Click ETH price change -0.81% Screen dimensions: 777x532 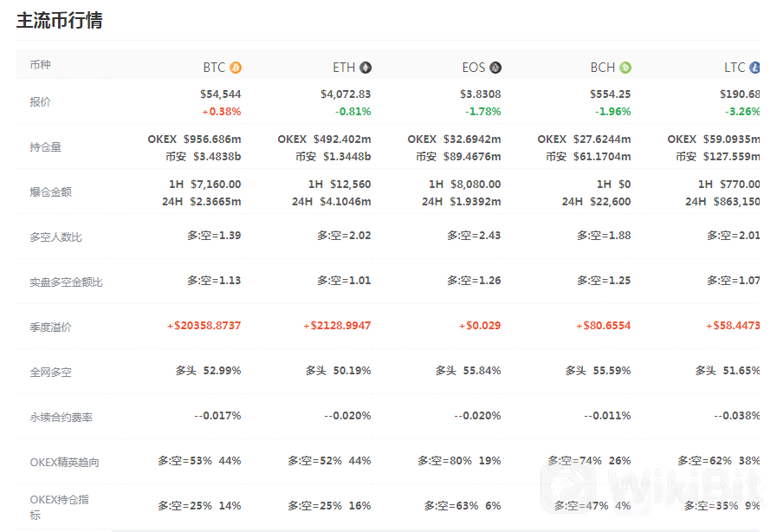pos(353,112)
